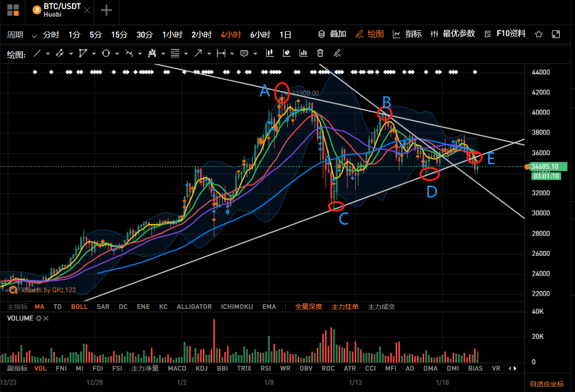Screen dimensions: 575x392
Task: Enable the MACD sub-indicator
Action: pos(177,368)
